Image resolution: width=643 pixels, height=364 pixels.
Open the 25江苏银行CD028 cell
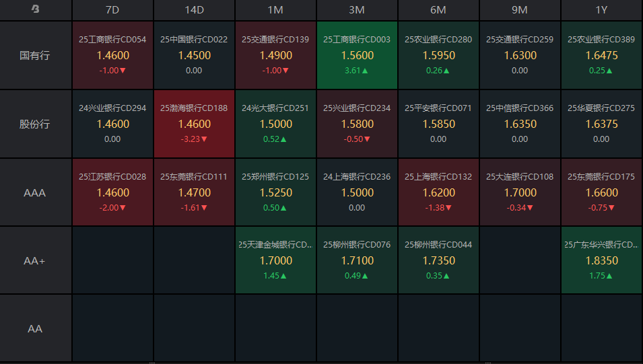tap(112, 192)
